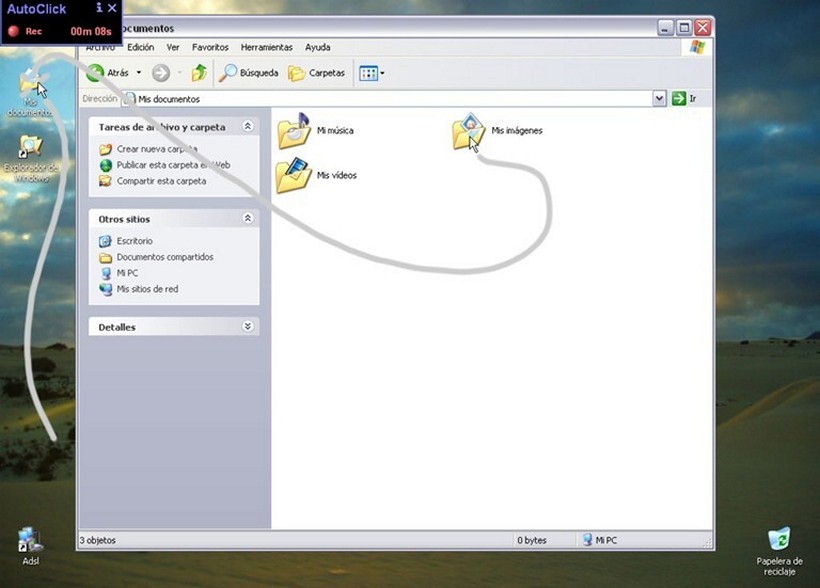Open the Edición menu
The width and height of the screenshot is (820, 588).
(141, 47)
